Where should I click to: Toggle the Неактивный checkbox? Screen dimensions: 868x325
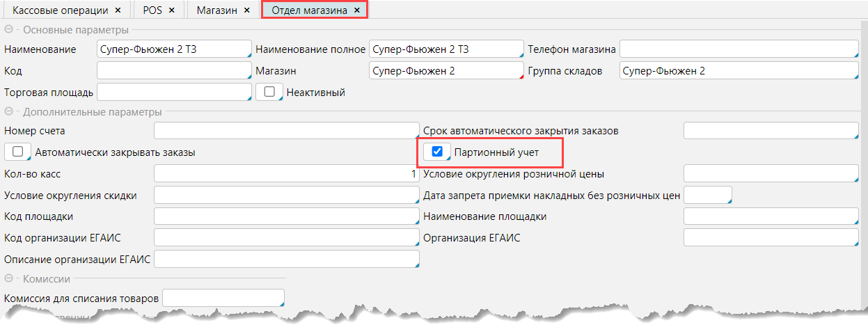[x=269, y=92]
